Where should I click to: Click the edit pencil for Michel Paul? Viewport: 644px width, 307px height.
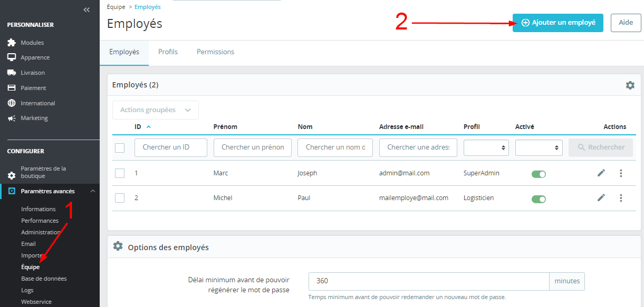coord(601,198)
